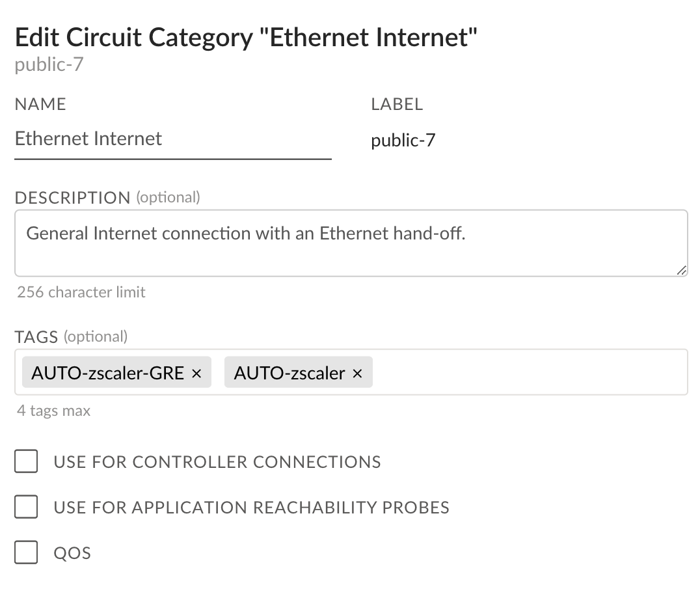Click the description box resize handle

(680, 270)
